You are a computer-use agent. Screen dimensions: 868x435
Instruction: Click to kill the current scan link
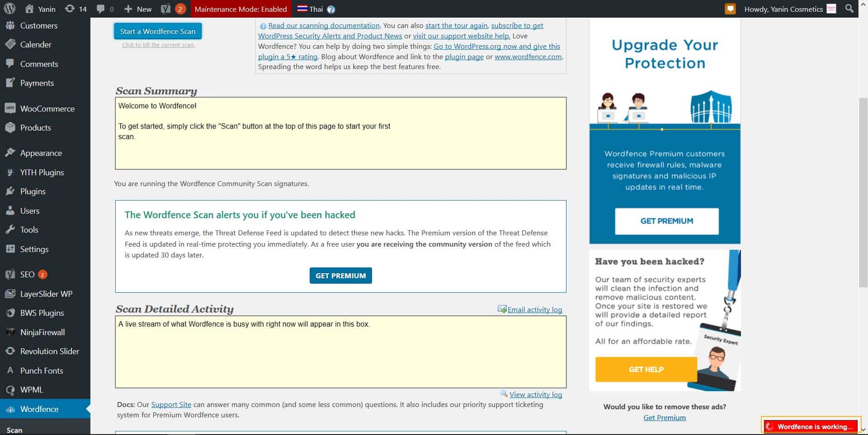[158, 45]
